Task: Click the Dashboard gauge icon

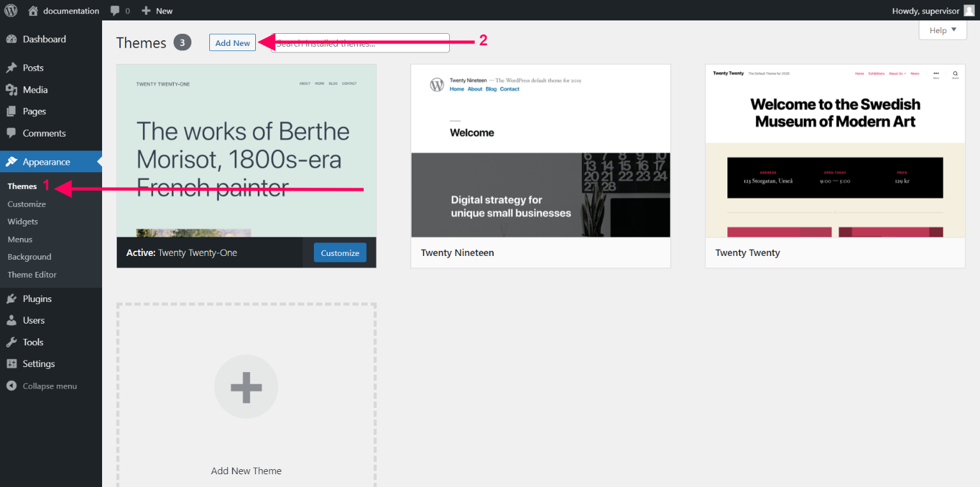Action: tap(11, 39)
